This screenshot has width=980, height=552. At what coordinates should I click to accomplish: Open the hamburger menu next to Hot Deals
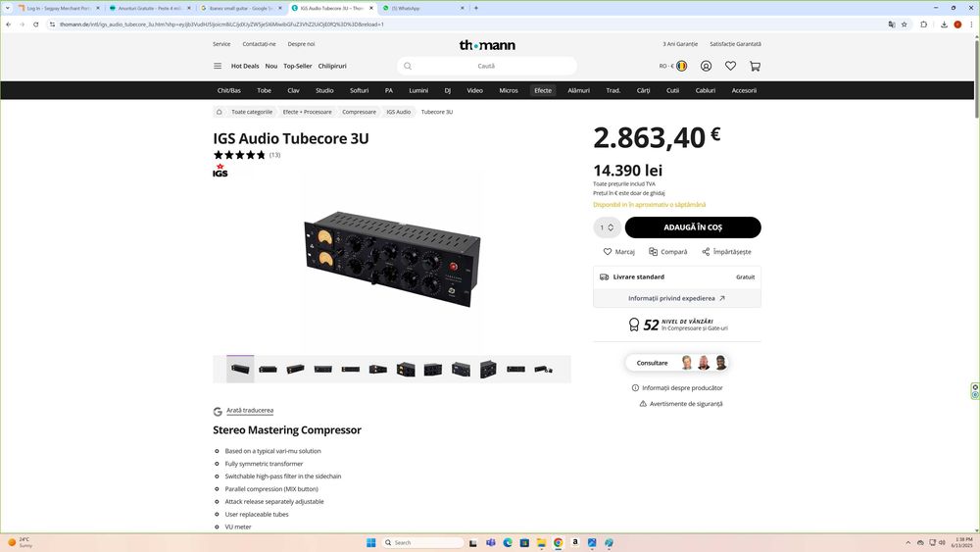(x=218, y=66)
